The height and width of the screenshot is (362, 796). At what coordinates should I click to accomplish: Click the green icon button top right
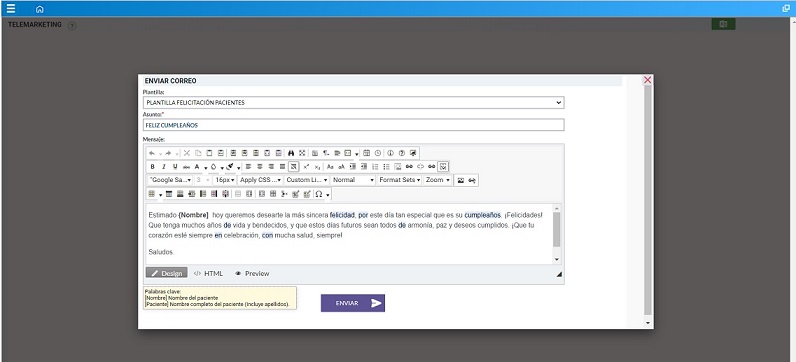click(723, 24)
